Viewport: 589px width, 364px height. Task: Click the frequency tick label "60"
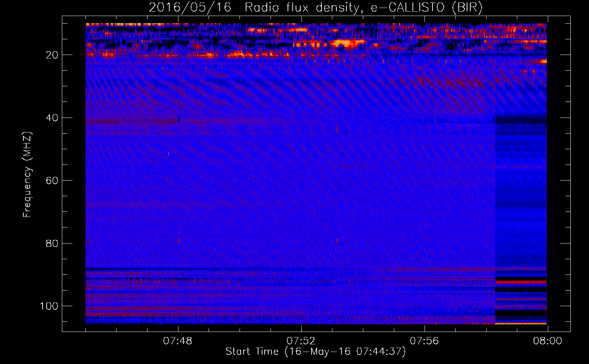52,181
